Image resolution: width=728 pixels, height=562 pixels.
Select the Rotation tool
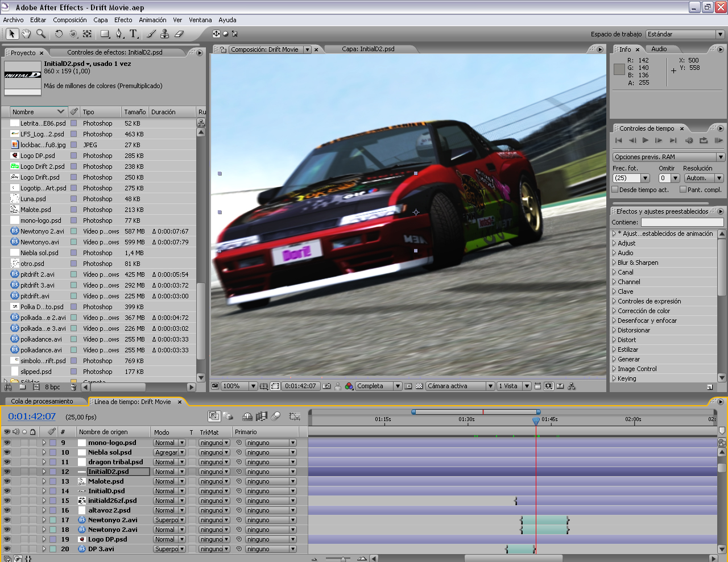(x=59, y=34)
